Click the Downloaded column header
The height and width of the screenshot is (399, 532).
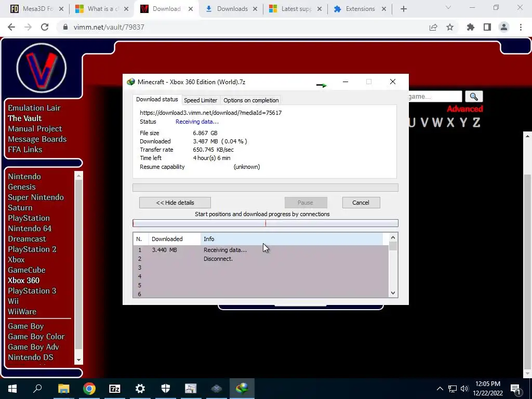(175, 239)
